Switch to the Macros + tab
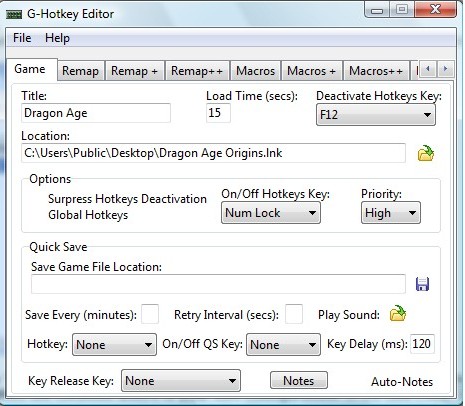The image size is (465, 406). pos(311,71)
